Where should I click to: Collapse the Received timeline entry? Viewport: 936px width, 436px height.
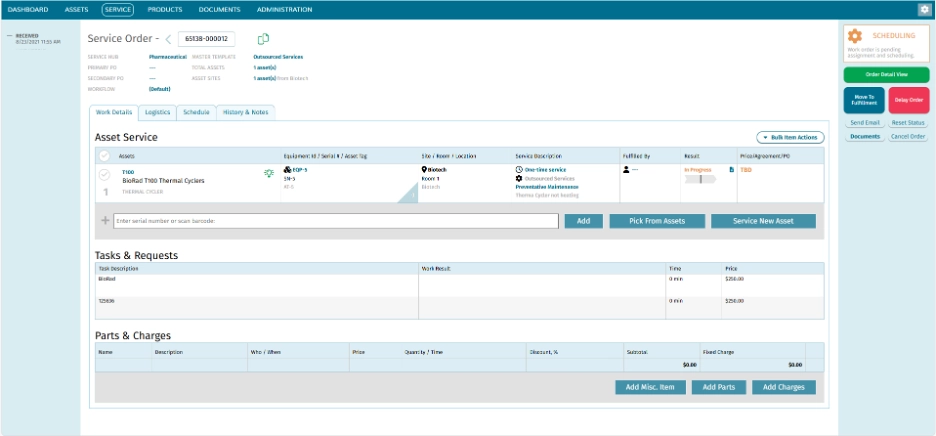[8, 35]
